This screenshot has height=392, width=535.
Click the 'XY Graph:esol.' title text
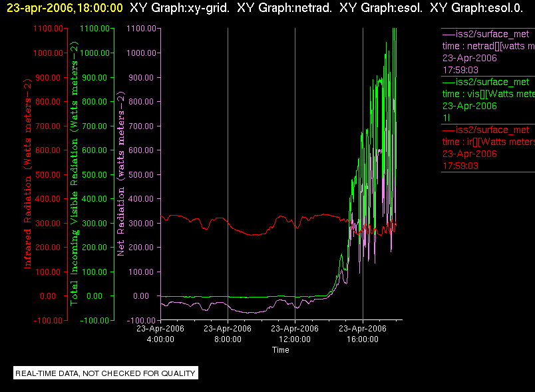click(x=381, y=7)
